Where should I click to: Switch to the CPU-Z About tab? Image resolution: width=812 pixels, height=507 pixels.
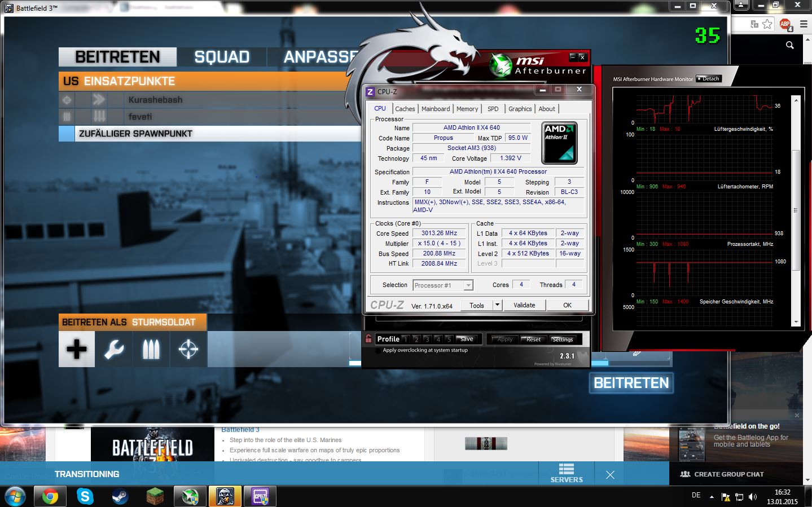547,109
